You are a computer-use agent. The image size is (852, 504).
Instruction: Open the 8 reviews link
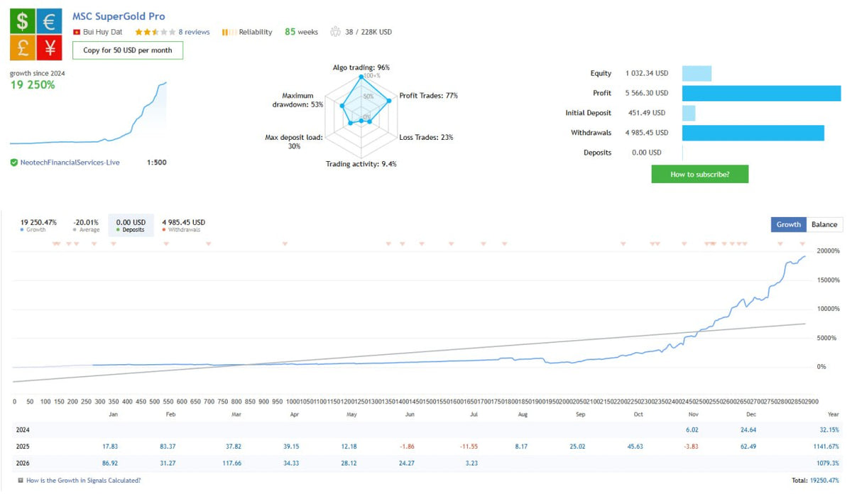[x=194, y=32]
